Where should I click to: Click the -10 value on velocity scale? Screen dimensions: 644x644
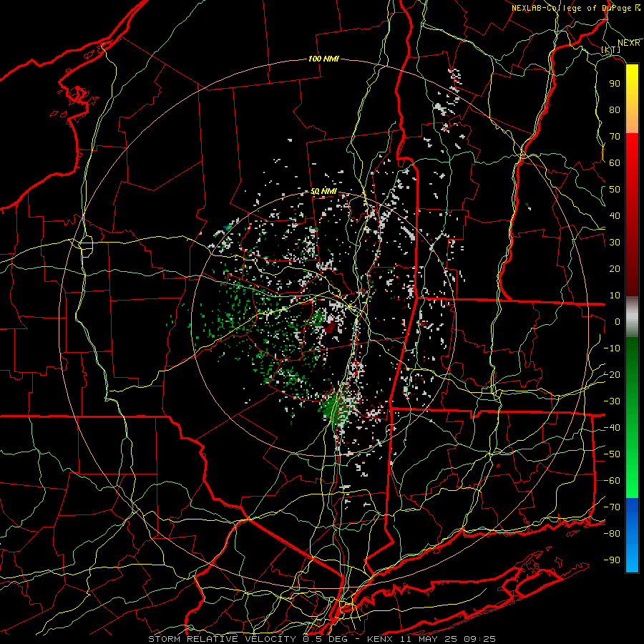point(612,348)
